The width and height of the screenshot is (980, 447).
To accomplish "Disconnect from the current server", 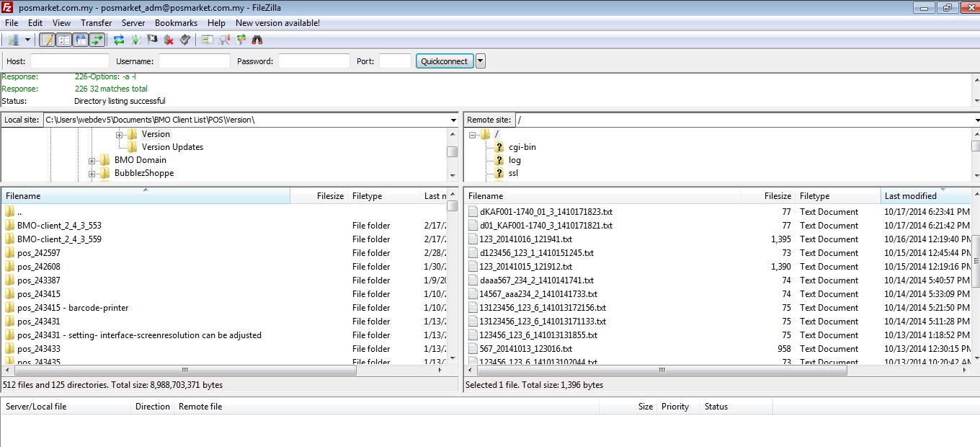I will [169, 40].
